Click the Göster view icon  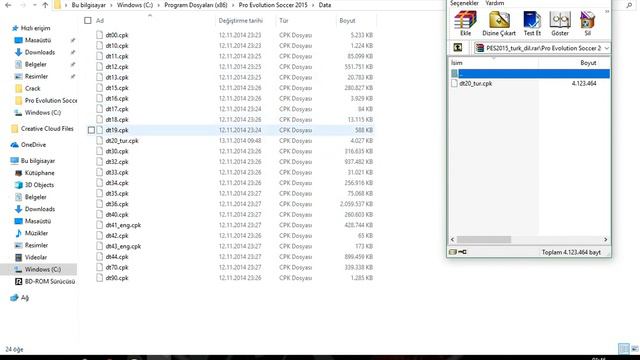(560, 23)
